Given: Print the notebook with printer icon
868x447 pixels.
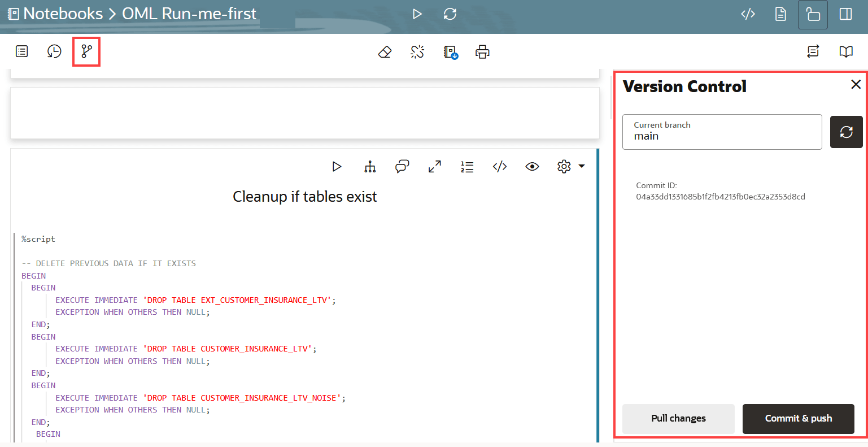Looking at the screenshot, I should [x=482, y=52].
